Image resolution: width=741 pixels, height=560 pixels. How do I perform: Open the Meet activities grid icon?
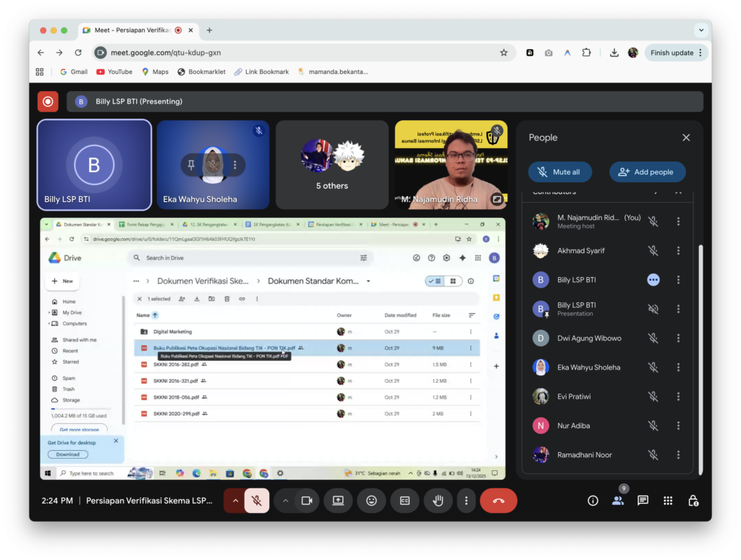click(668, 501)
